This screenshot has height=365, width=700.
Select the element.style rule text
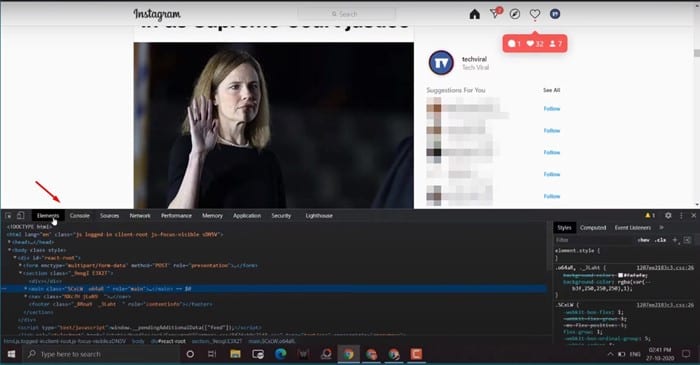tap(577, 251)
